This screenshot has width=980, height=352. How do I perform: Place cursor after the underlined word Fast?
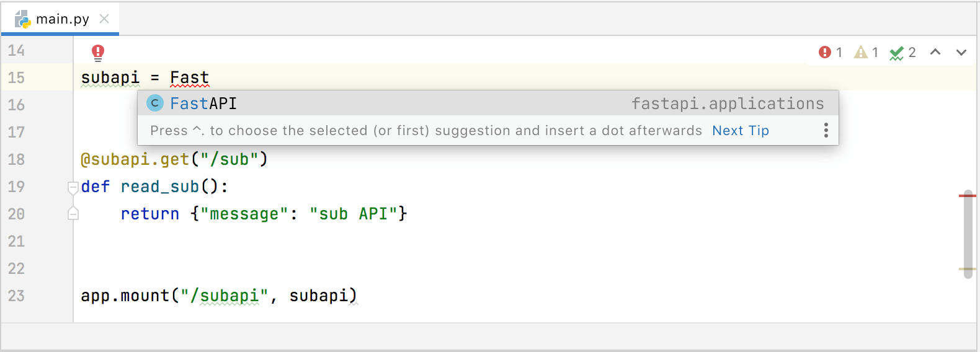coord(210,77)
